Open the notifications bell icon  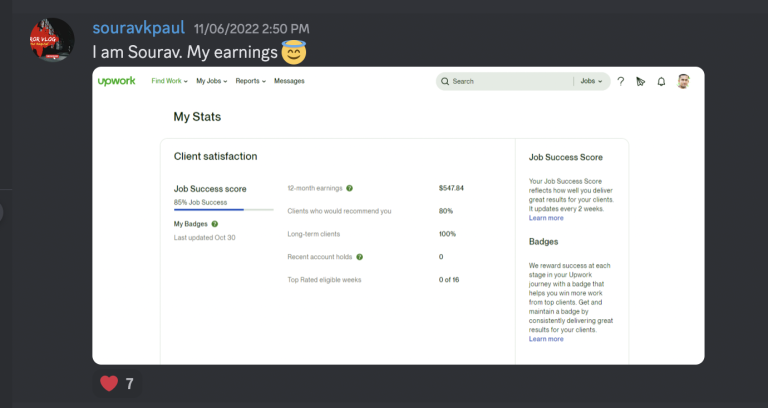pyautogui.click(x=661, y=81)
